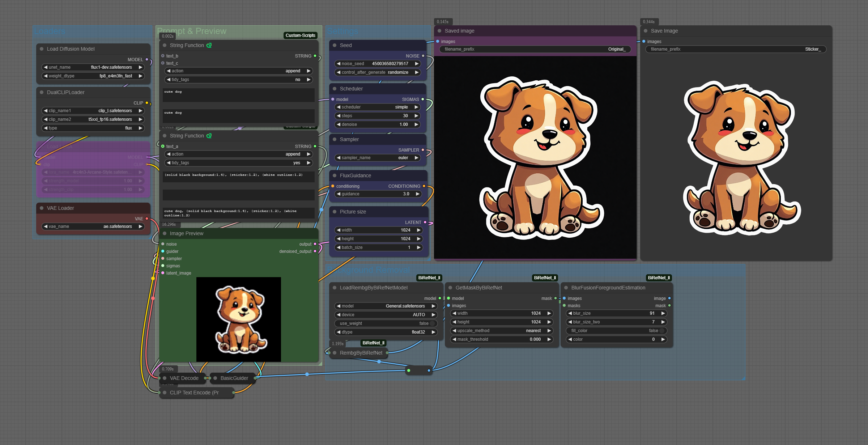Screen dimensions: 868x445
Task: Open the unet_name model dropdown
Action: (x=93, y=67)
